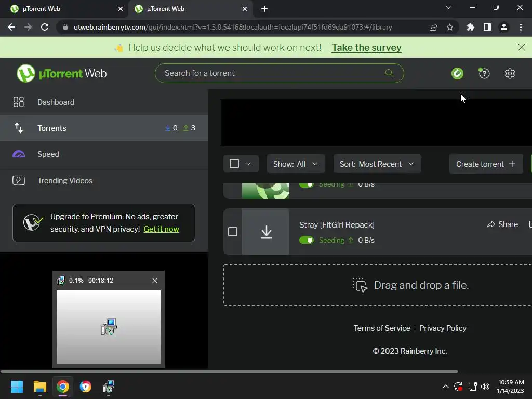
Task: Open the Speed section
Action: tap(104, 154)
